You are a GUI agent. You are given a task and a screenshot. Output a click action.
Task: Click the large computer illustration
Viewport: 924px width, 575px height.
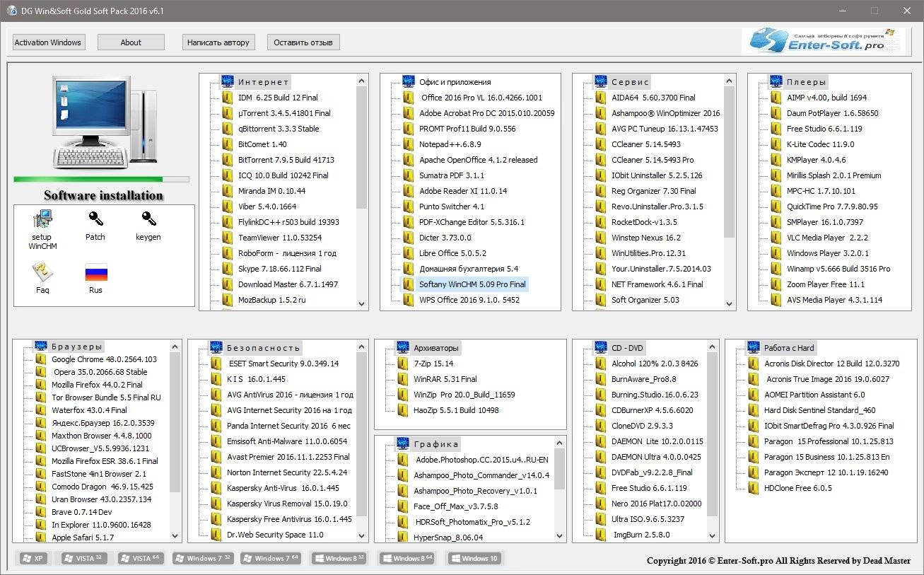(104, 122)
